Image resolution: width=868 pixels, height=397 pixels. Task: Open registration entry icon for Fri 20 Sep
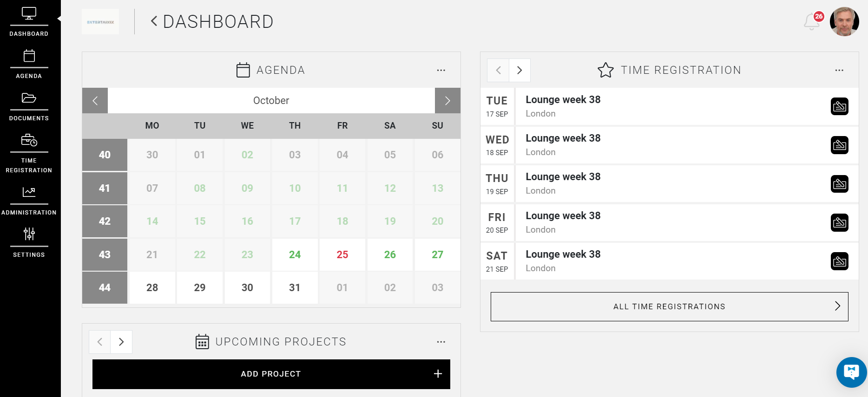click(839, 222)
